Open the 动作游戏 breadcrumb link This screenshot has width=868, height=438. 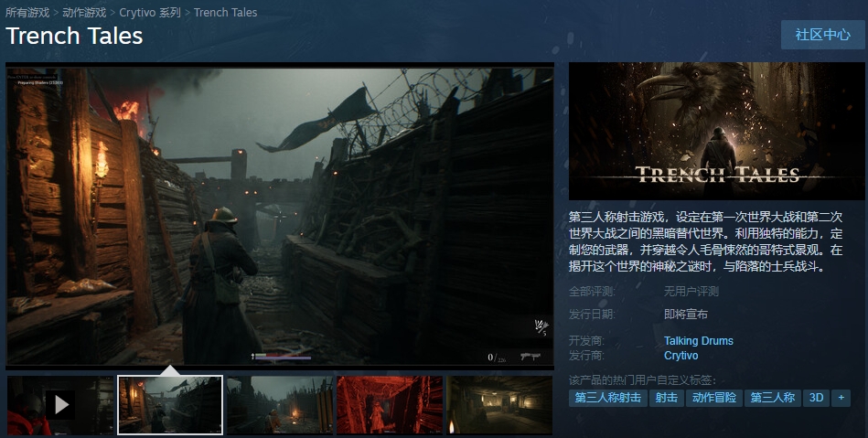(84, 12)
